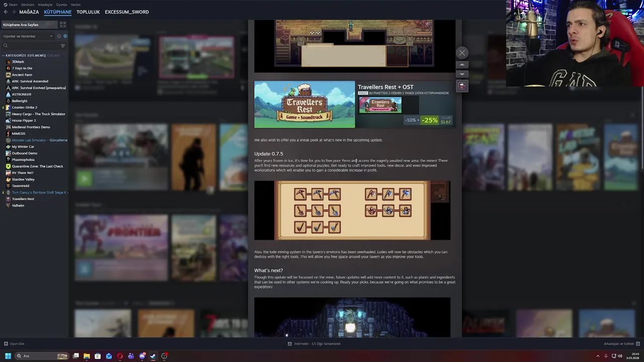Open the Yardım menu
644x362 pixels.
(75, 5)
